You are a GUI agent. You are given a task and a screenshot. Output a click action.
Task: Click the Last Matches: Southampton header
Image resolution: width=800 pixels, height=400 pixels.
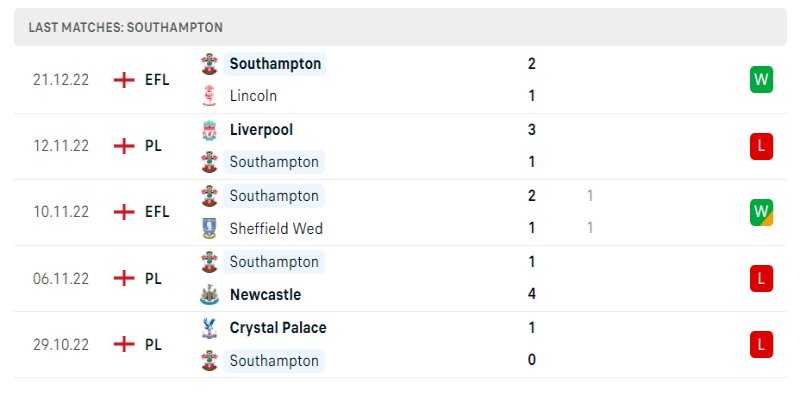126,27
